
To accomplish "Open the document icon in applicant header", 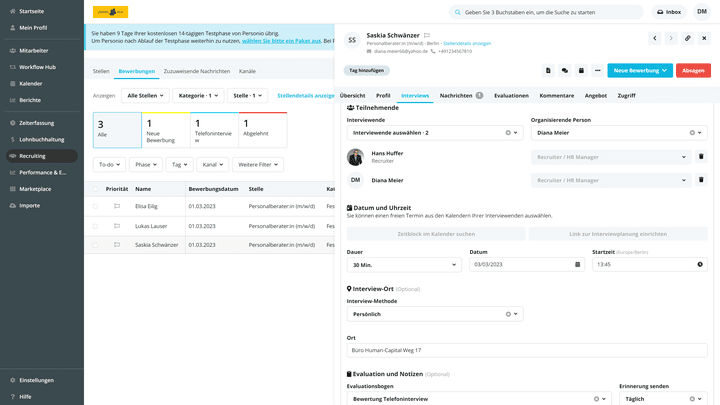I will (x=548, y=71).
